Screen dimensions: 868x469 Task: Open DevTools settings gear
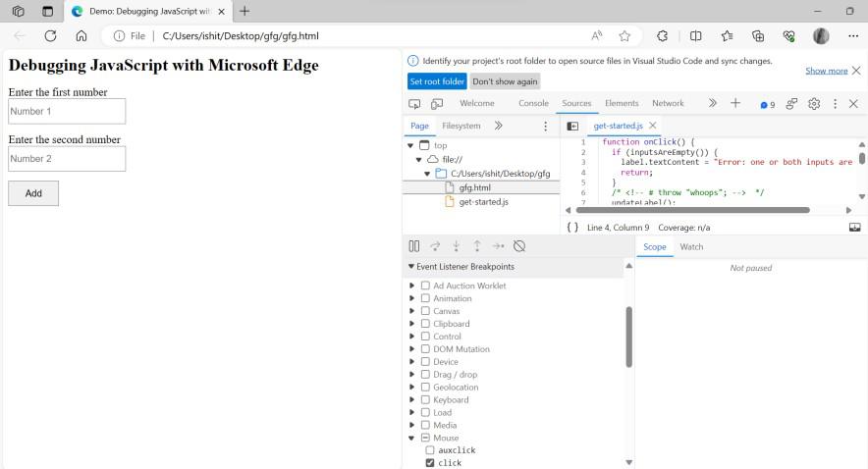click(x=814, y=103)
